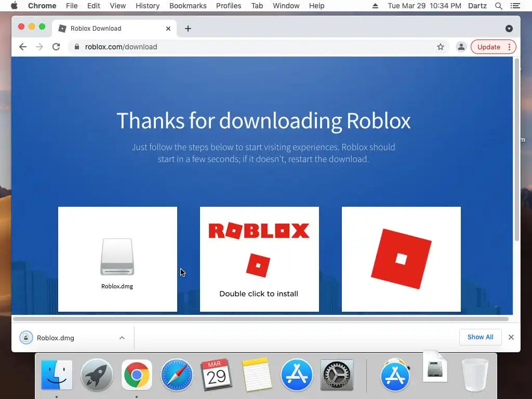Open Launchpad rocket icon in Dock
The height and width of the screenshot is (399, 532).
click(97, 375)
